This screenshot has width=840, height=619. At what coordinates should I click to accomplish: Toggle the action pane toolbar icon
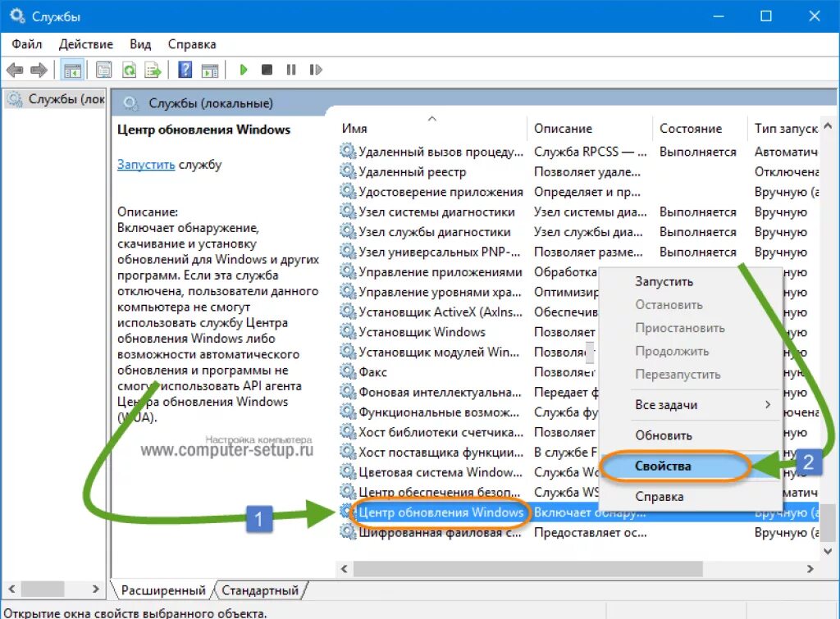pos(210,71)
